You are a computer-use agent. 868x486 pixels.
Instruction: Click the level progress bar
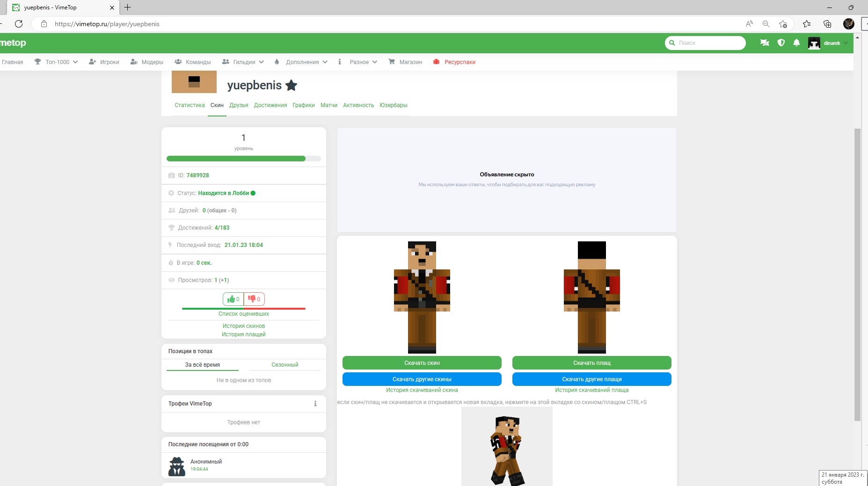click(x=243, y=159)
